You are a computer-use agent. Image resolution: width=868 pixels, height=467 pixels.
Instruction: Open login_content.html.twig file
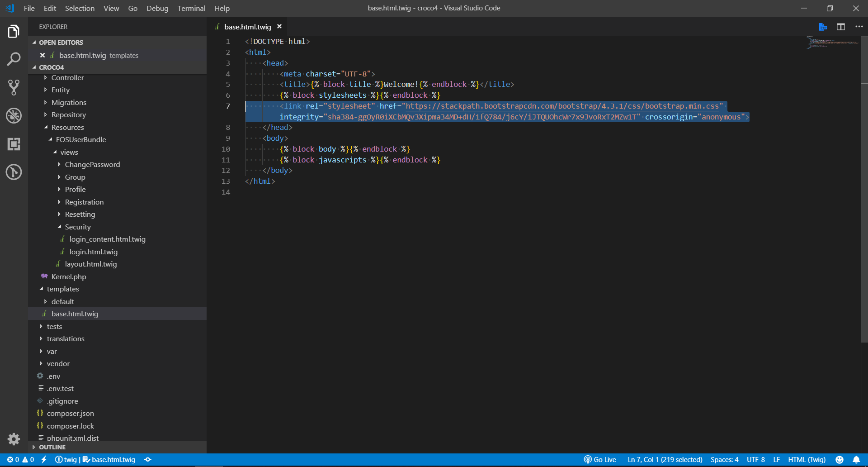tap(108, 239)
